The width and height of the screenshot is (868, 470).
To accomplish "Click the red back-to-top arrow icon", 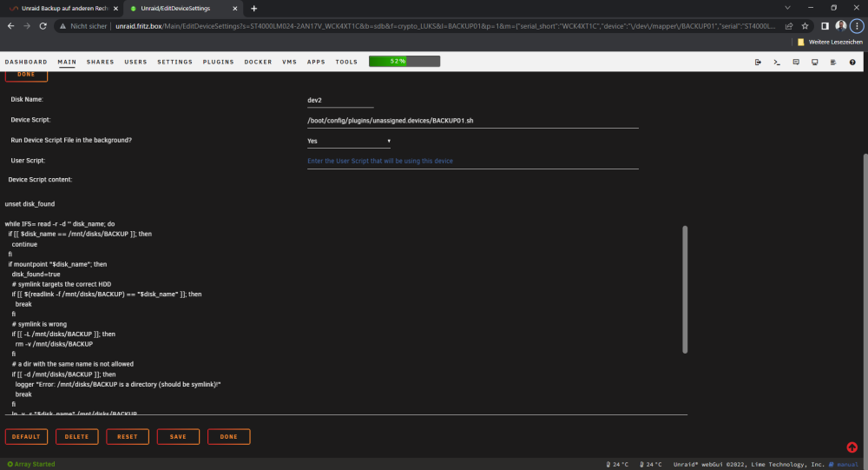I will (x=852, y=447).
